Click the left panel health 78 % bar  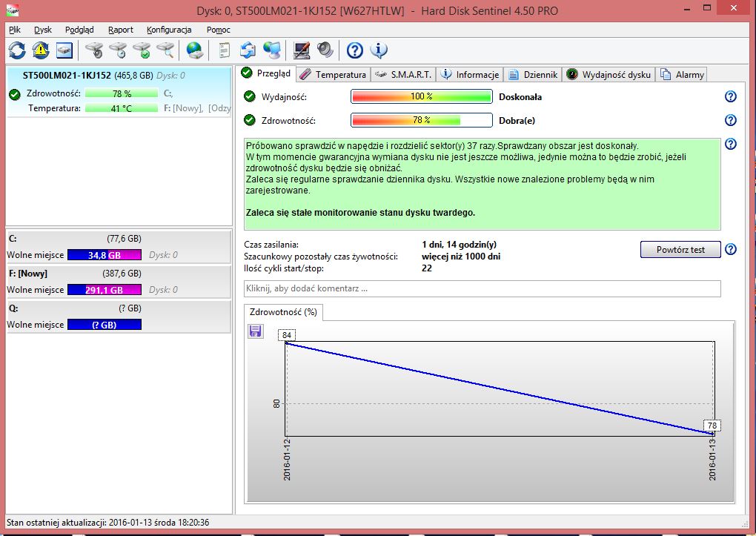[122, 93]
